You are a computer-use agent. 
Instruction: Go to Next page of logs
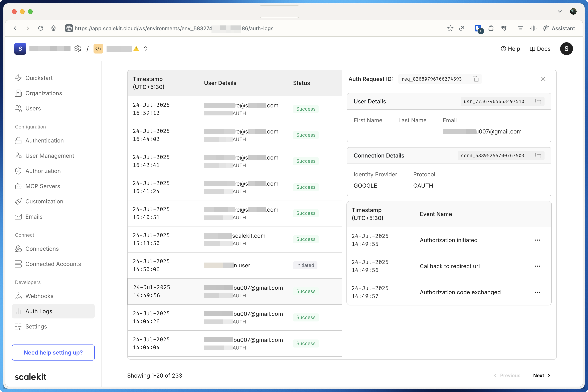541,376
